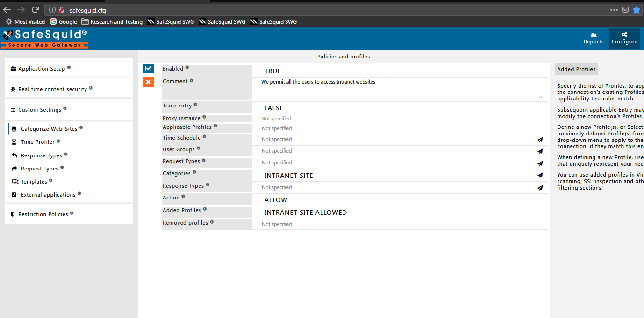Open the Reports tab
This screenshot has height=318, width=644.
(594, 39)
